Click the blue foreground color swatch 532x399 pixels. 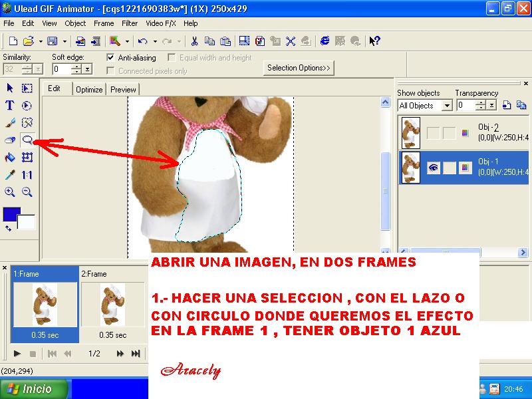11,214
